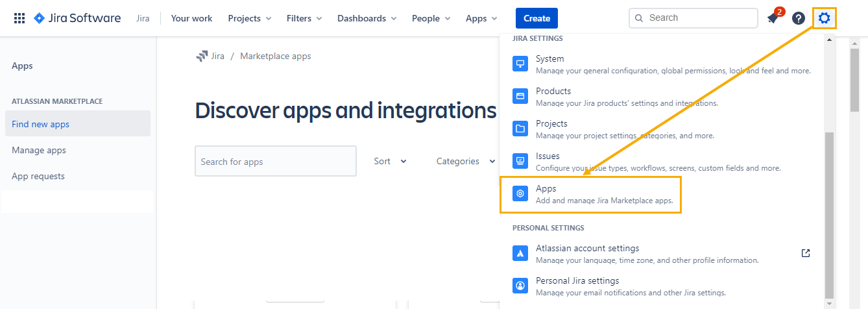Click the settings gear icon

click(x=824, y=18)
